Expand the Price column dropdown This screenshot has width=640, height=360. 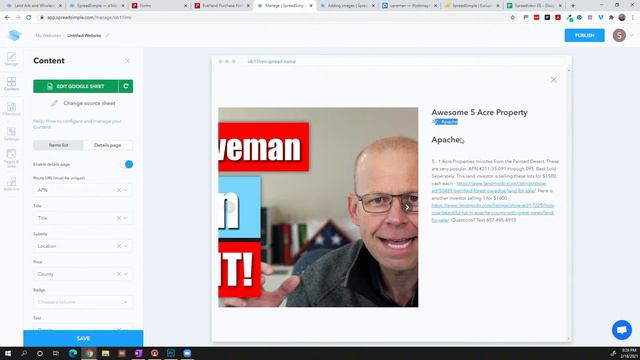click(126, 274)
